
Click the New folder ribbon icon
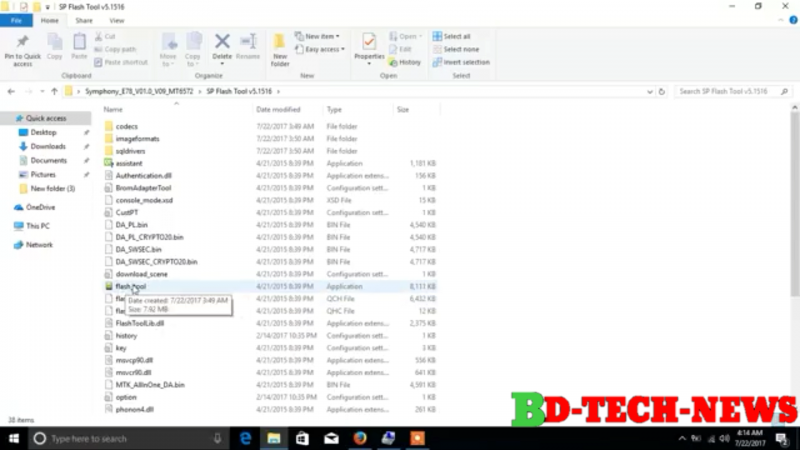[281, 43]
